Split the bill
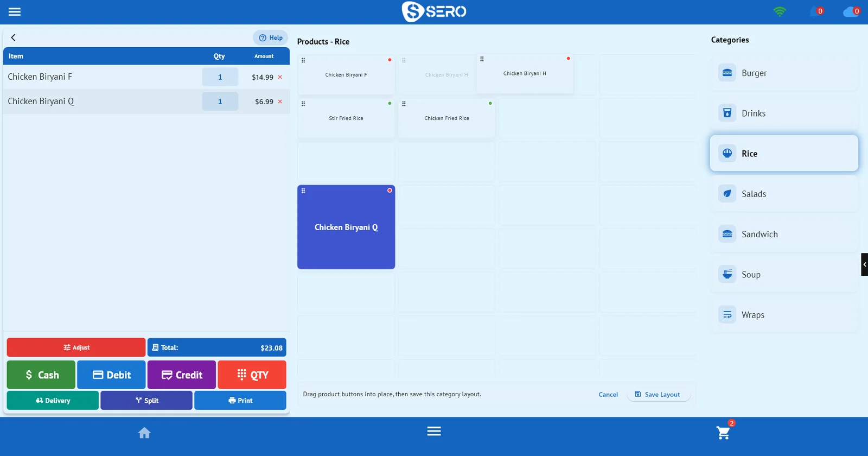Viewport: 868px width, 456px height. pos(146,400)
